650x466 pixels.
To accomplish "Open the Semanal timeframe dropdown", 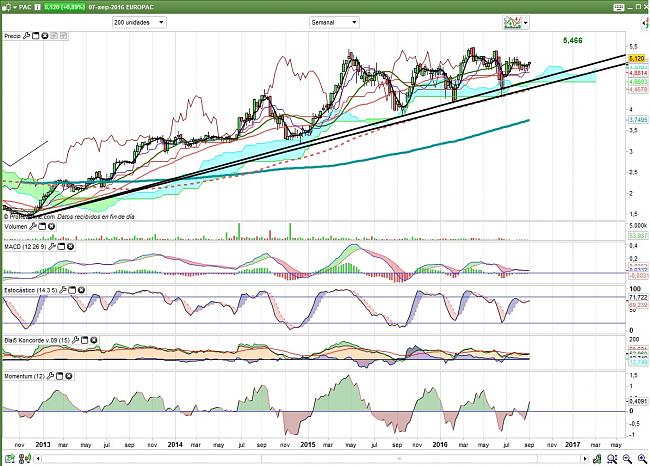I will point(335,22).
